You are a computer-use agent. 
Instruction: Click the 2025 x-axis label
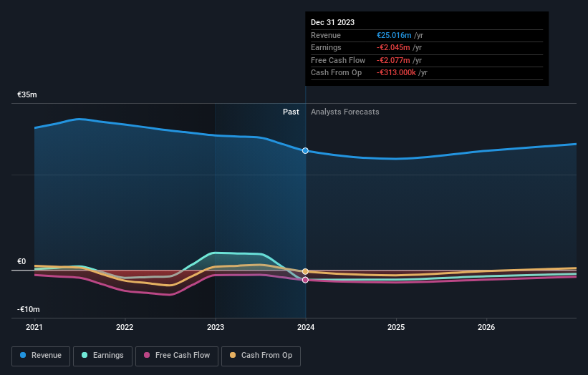click(x=396, y=327)
